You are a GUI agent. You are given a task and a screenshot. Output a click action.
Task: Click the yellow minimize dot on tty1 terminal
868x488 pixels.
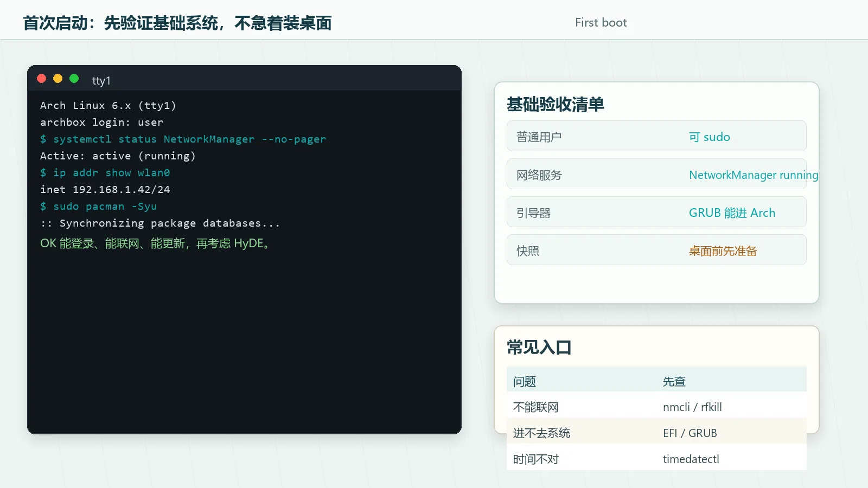click(58, 79)
